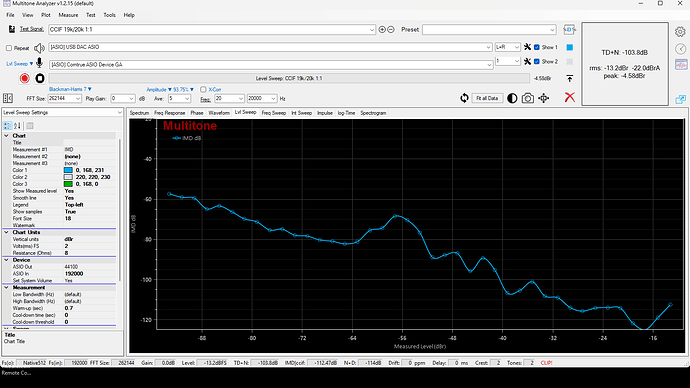Click the ASIO In value 192000
Viewport: 690px width, 388px height.
tap(74, 274)
